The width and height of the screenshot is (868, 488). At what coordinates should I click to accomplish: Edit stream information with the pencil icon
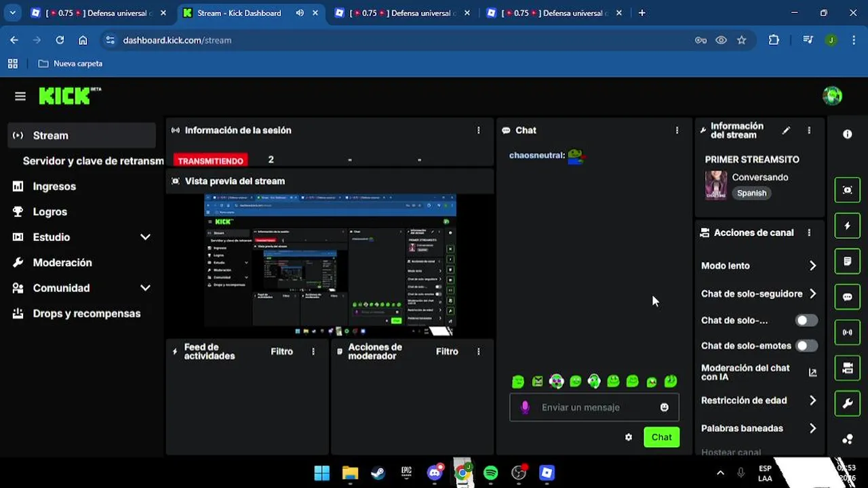tap(786, 130)
